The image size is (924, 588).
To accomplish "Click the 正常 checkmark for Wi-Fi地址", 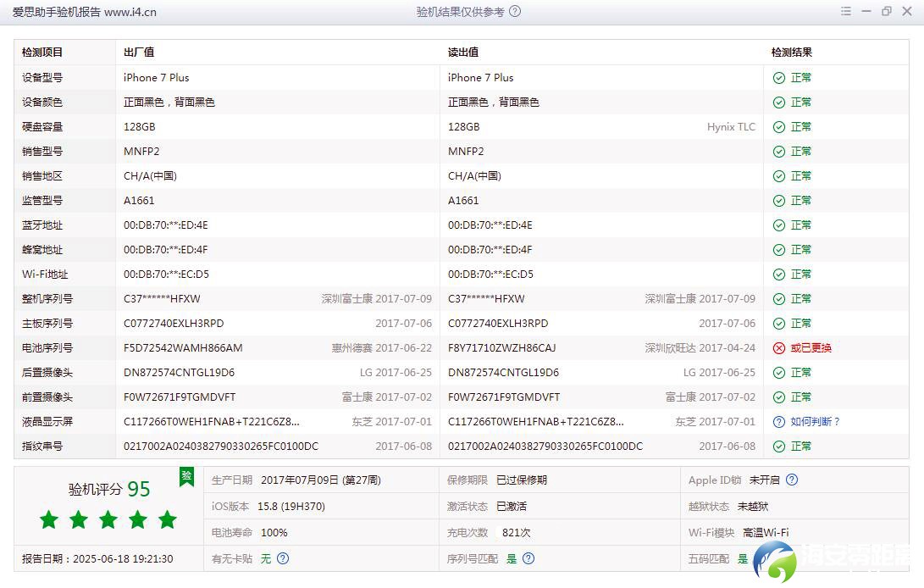I will [779, 274].
